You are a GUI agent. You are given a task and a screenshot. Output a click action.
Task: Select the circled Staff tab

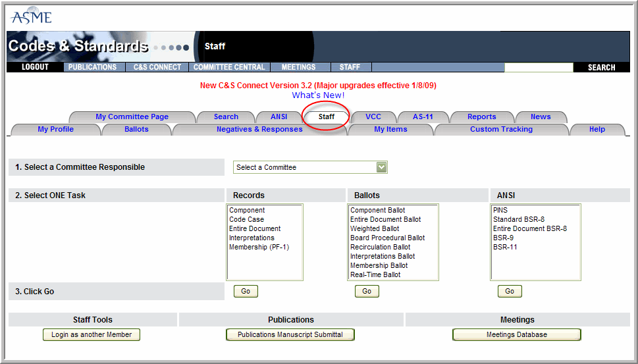click(x=327, y=117)
